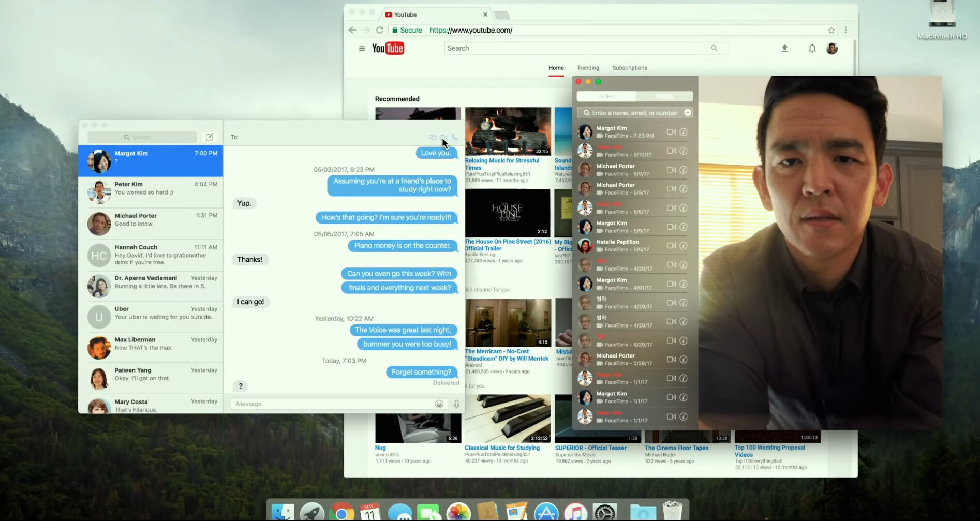Image resolution: width=980 pixels, height=521 pixels.
Task: Switch FaceTime list to Audio
Action: [x=664, y=96]
